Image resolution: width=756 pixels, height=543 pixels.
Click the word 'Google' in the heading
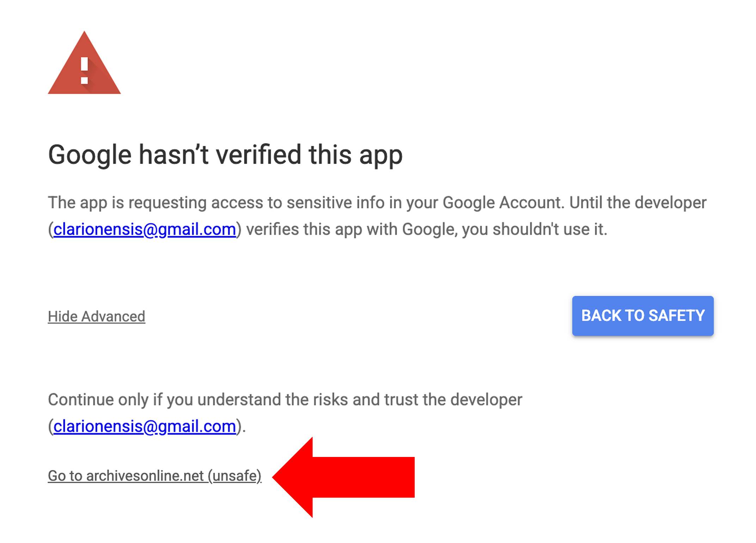90,154
